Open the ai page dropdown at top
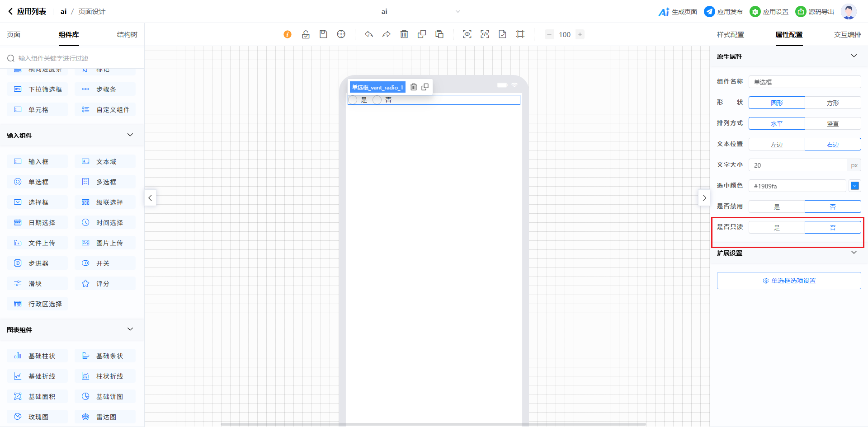The image size is (868, 427). [x=458, y=12]
